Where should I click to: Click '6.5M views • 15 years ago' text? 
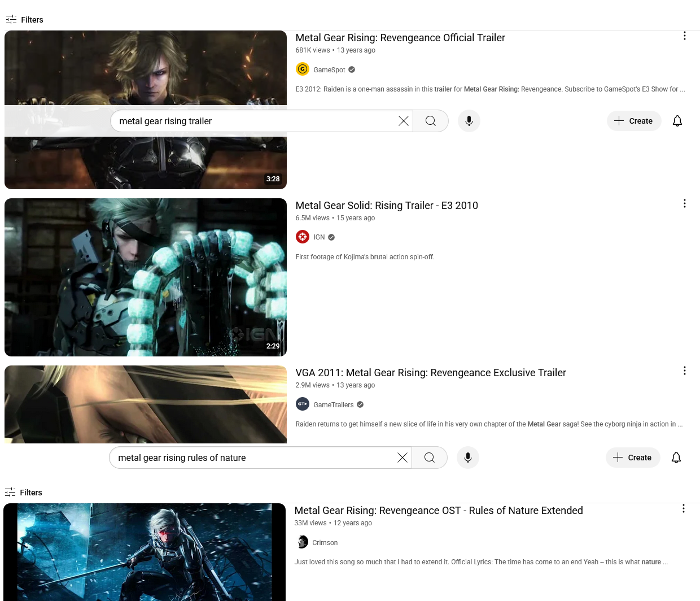click(335, 218)
